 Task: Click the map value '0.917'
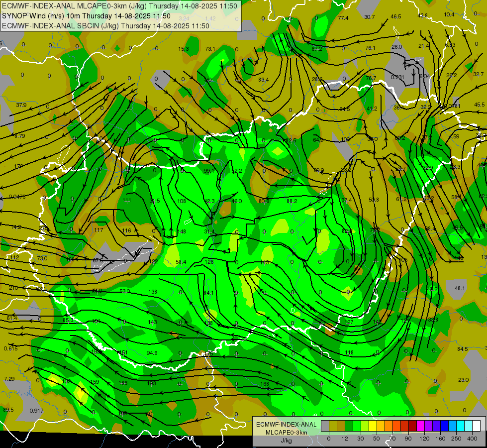pyautogui.click(x=36, y=411)
